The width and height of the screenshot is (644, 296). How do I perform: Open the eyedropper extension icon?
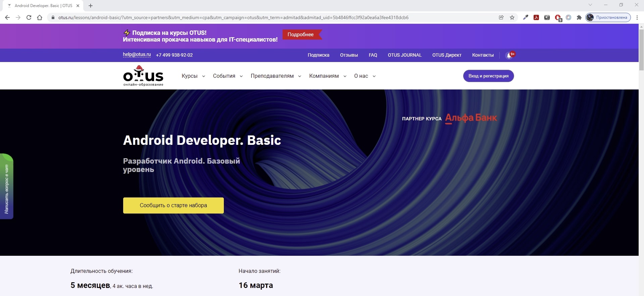[526, 17]
